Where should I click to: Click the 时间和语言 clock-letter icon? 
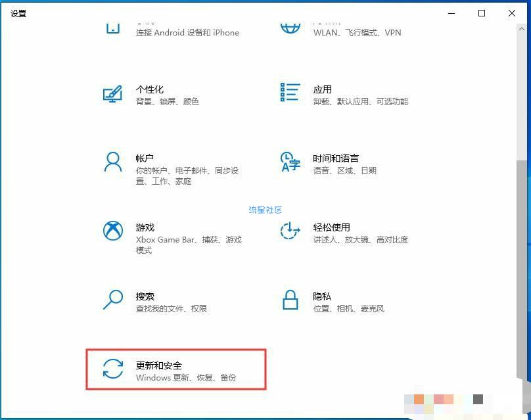[x=290, y=162]
